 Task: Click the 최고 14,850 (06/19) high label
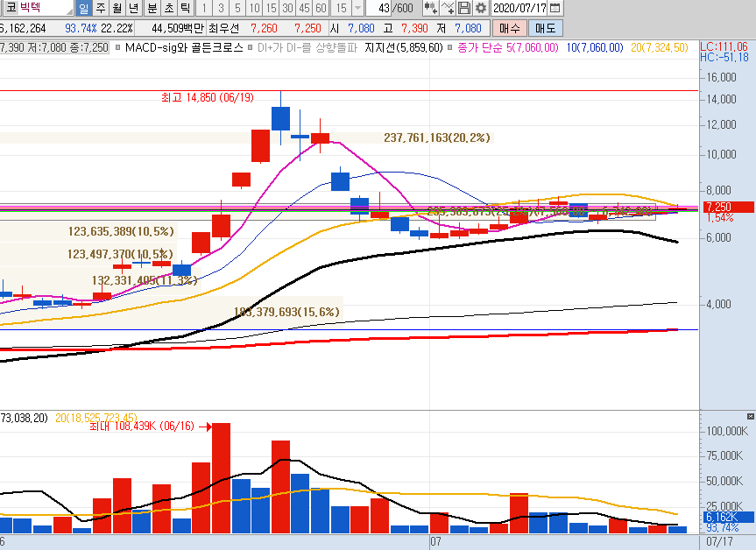tap(208, 97)
